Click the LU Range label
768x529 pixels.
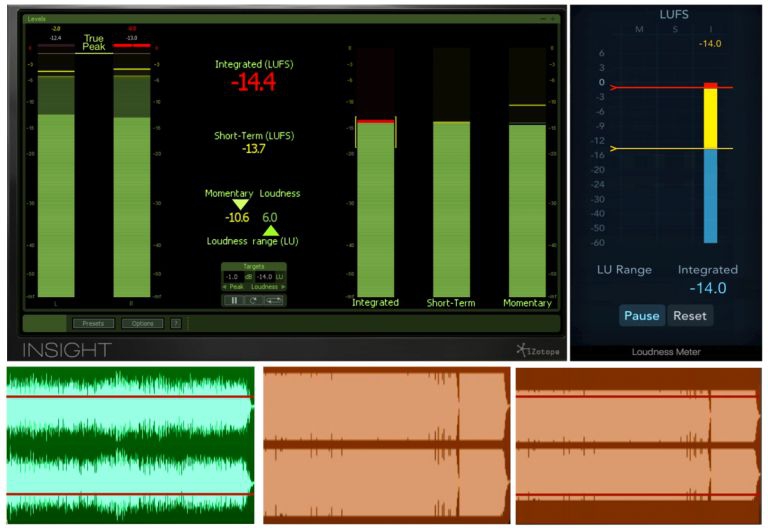pyautogui.click(x=624, y=270)
